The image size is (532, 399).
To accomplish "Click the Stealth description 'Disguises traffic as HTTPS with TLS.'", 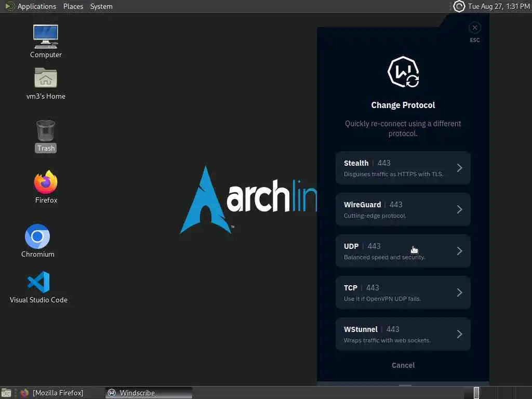I will 394,174.
